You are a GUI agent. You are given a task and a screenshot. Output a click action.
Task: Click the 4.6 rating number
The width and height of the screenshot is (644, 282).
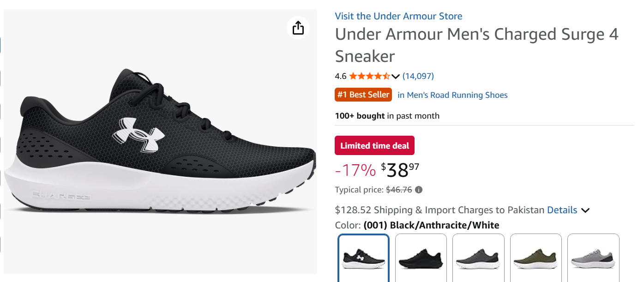point(341,76)
